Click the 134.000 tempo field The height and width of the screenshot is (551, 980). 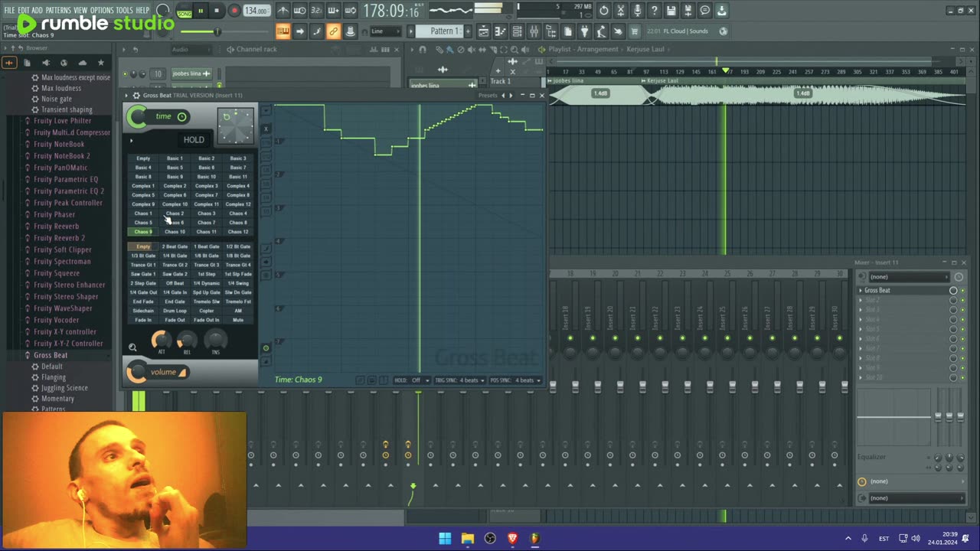256,11
